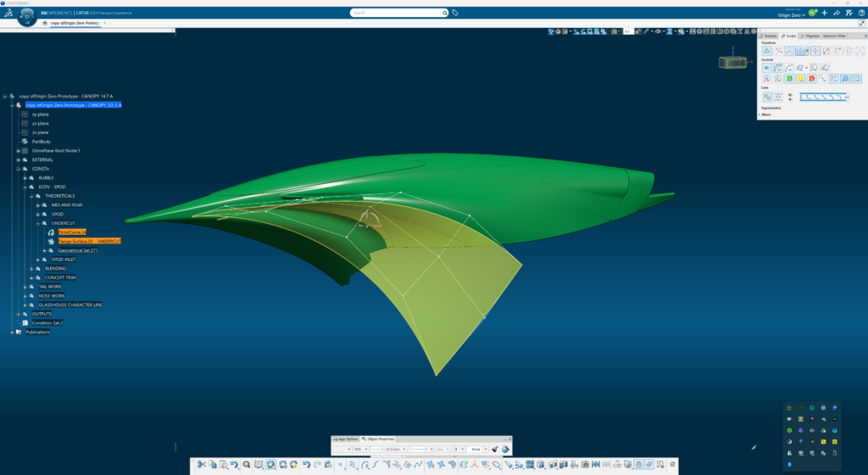Expand the Geometrical Set.271 node

pyautogui.click(x=44, y=250)
